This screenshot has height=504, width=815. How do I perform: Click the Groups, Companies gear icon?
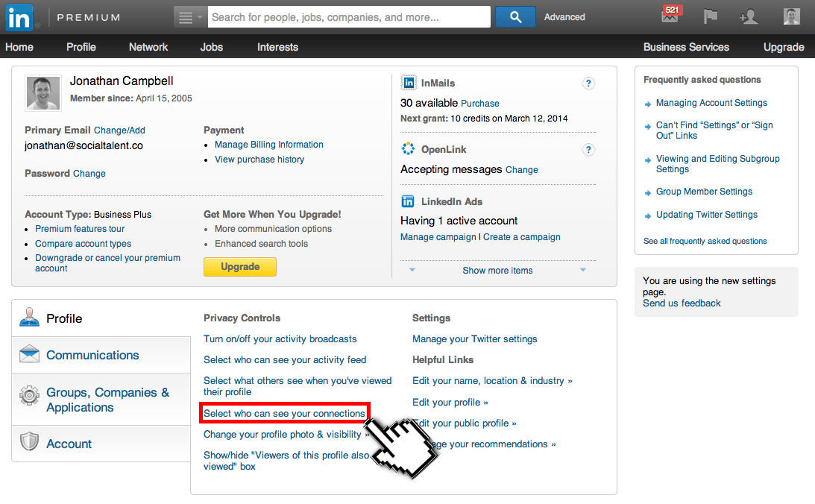(30, 395)
